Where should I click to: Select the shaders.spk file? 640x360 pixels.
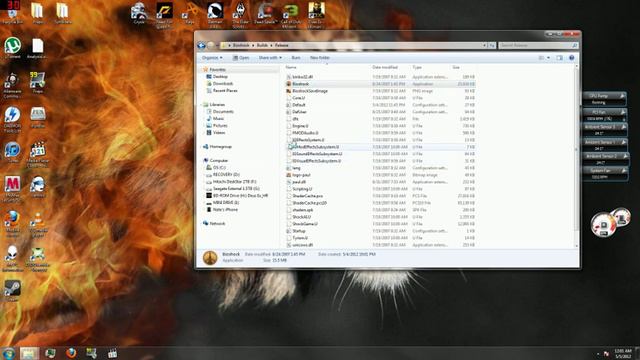click(380, 210)
